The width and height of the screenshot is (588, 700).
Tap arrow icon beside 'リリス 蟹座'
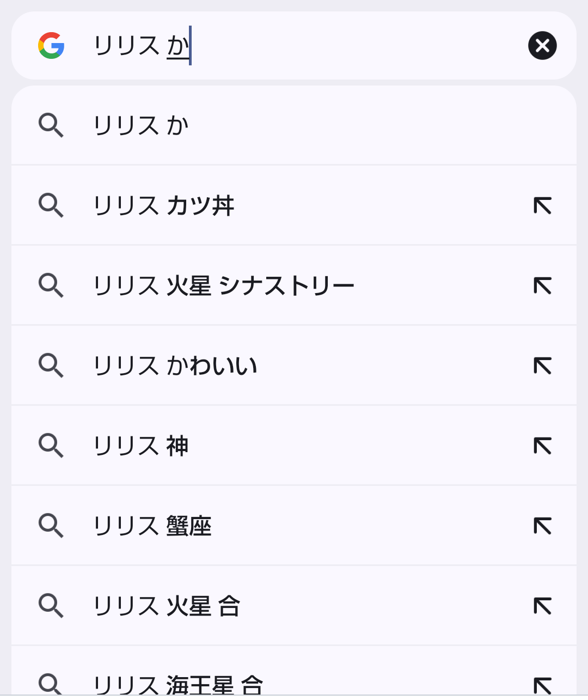pos(542,526)
